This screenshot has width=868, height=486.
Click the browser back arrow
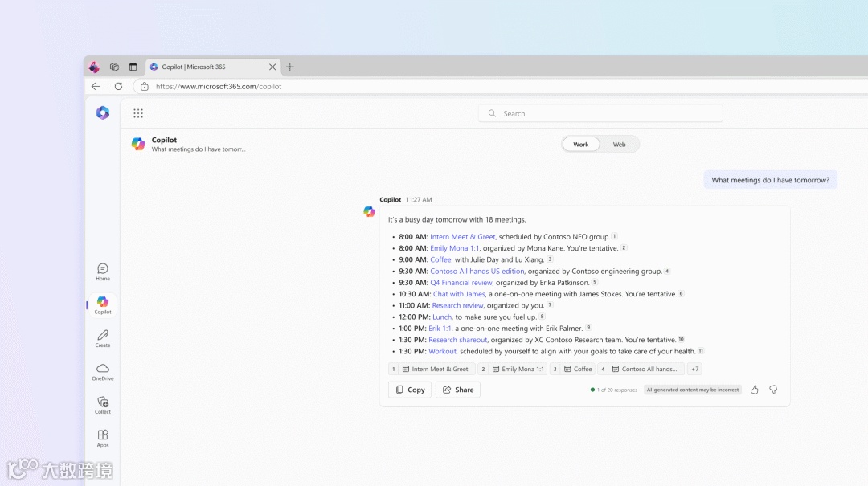96,86
